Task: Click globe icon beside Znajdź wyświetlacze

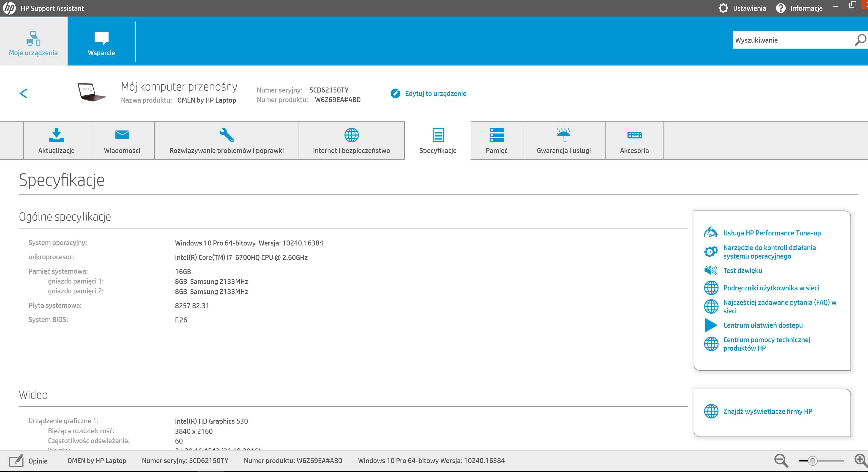Action: click(711, 411)
